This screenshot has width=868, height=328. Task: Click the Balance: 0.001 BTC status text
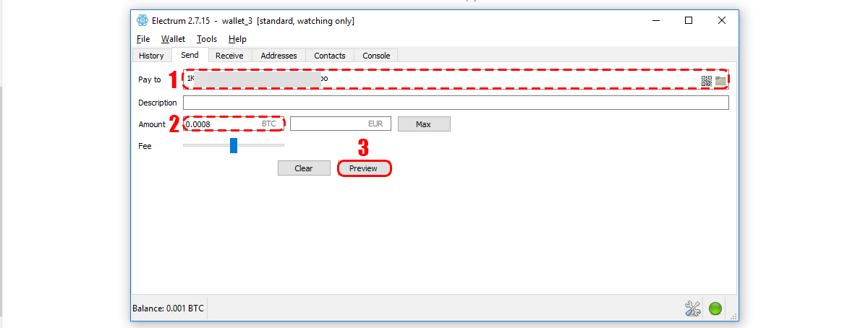click(x=168, y=308)
